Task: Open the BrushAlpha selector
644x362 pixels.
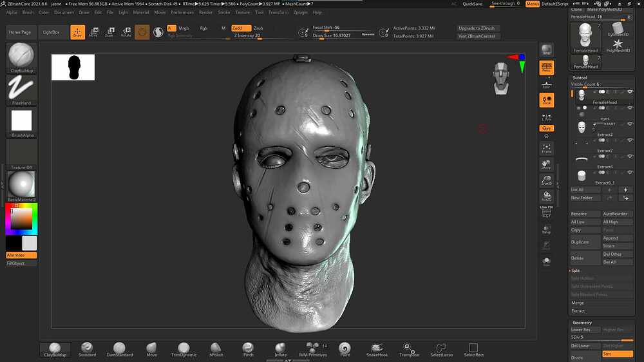Action: click(21, 122)
